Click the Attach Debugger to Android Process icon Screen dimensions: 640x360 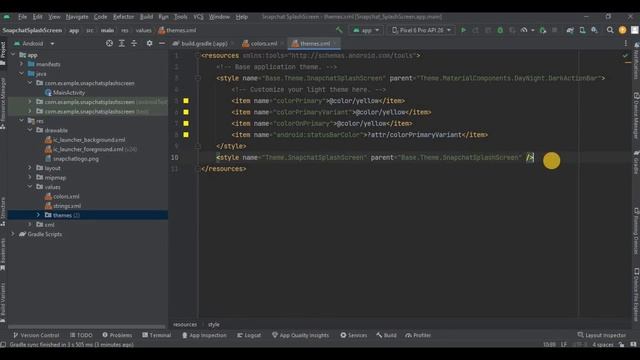point(542,30)
